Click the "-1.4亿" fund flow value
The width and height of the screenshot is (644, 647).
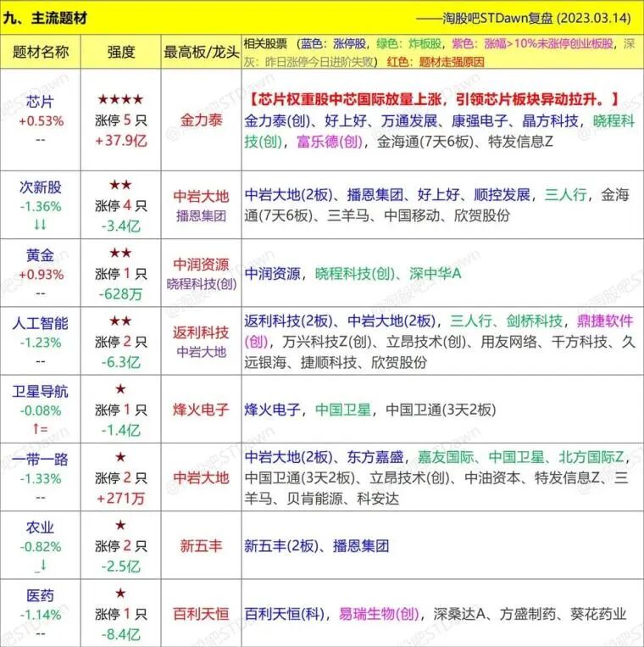[121, 430]
